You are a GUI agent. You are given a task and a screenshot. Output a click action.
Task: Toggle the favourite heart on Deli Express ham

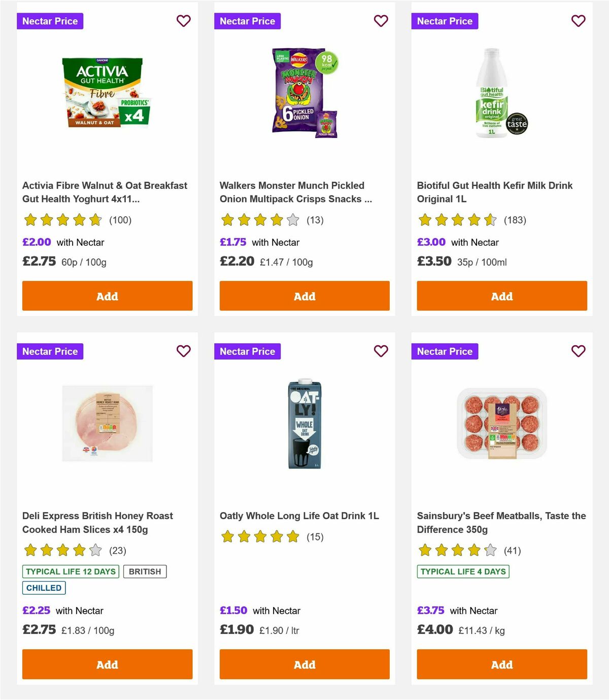pyautogui.click(x=183, y=351)
